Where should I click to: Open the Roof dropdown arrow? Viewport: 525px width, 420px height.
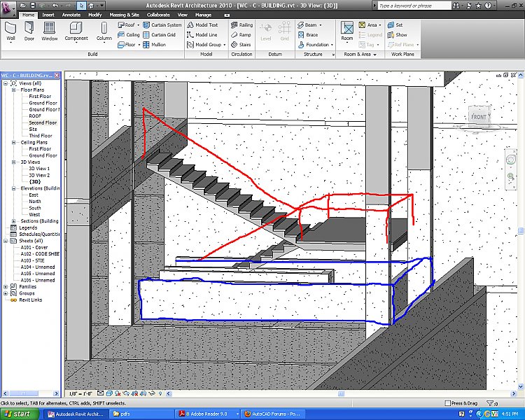click(139, 25)
